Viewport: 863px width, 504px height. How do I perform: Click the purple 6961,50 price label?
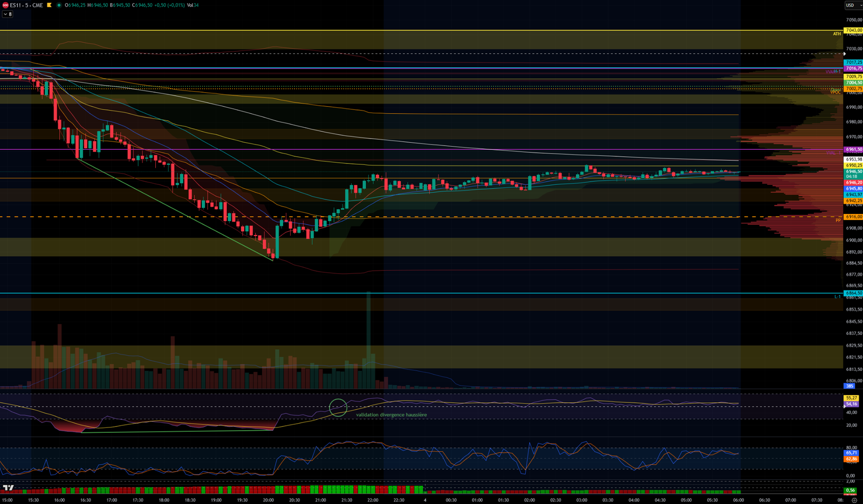click(x=853, y=149)
